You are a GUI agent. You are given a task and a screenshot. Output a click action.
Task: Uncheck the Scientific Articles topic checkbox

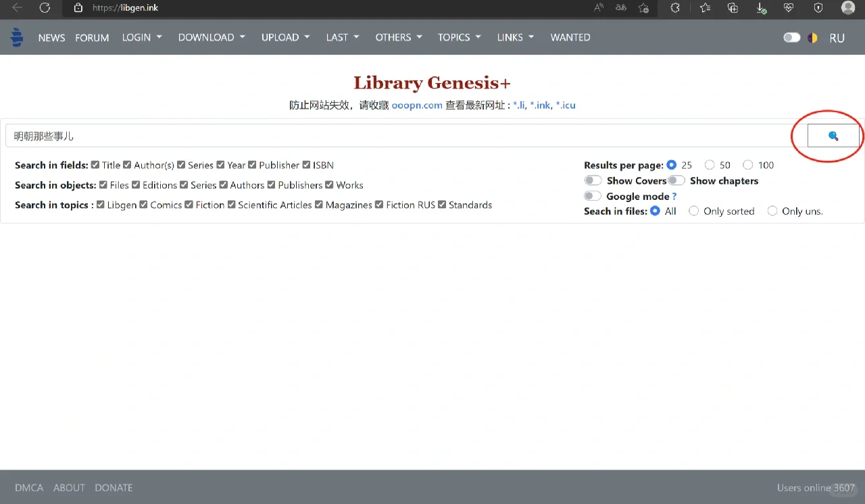[232, 204]
